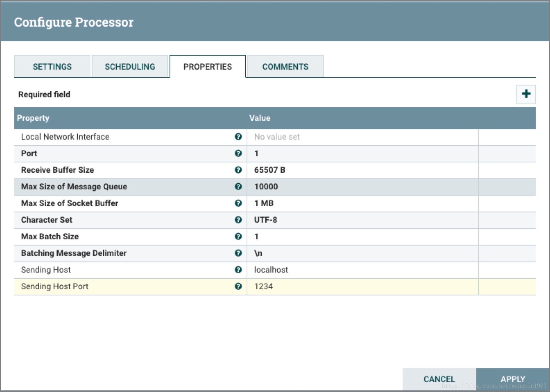
Task: Edit the value '1234'
Action: point(363,286)
